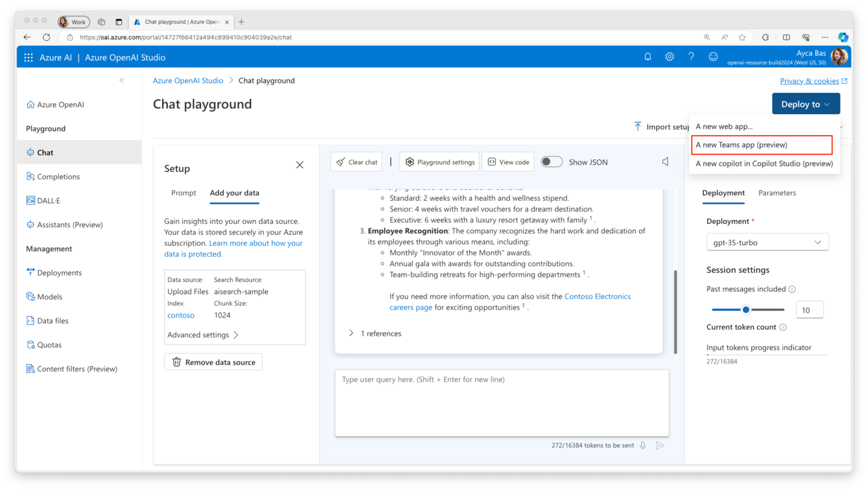Open notifications bell icon
The height and width of the screenshot is (491, 868).
coord(648,56)
